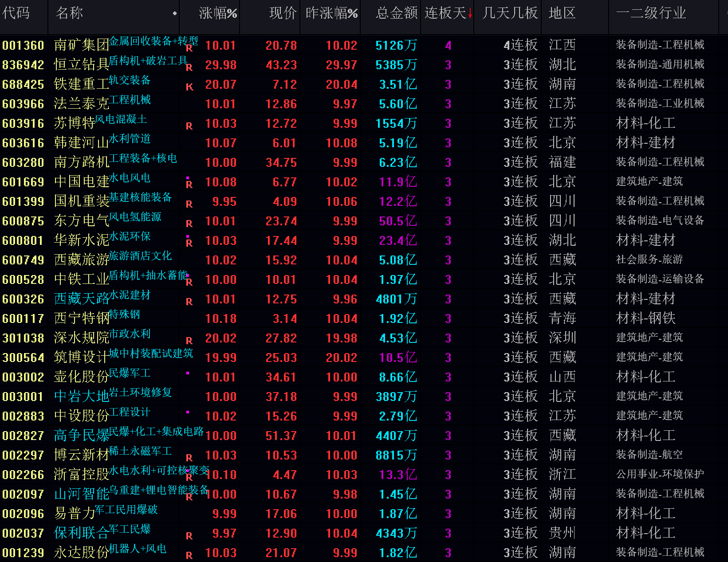The height and width of the screenshot is (562, 728).
Task: Select stock code 002883
Action: 23,416
